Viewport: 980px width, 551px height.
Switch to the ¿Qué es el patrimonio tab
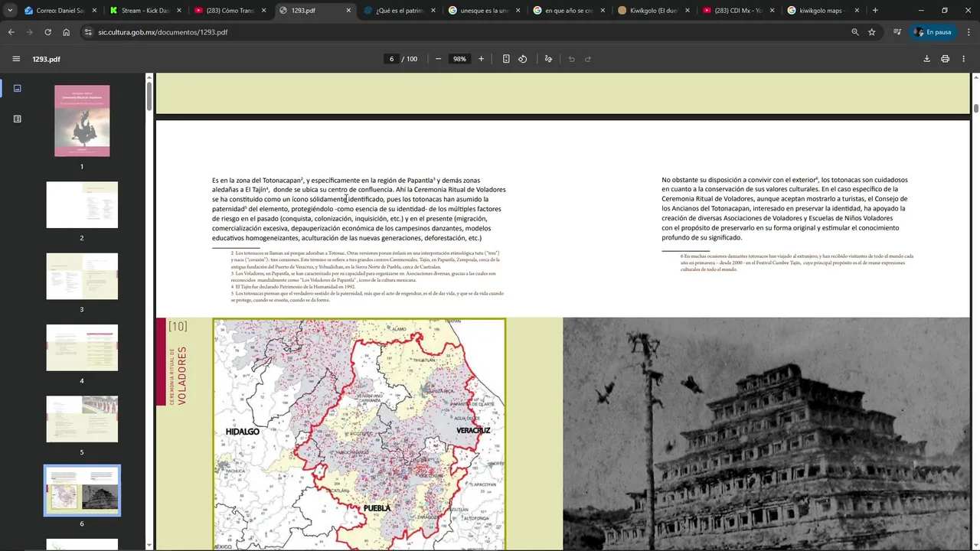(x=400, y=11)
